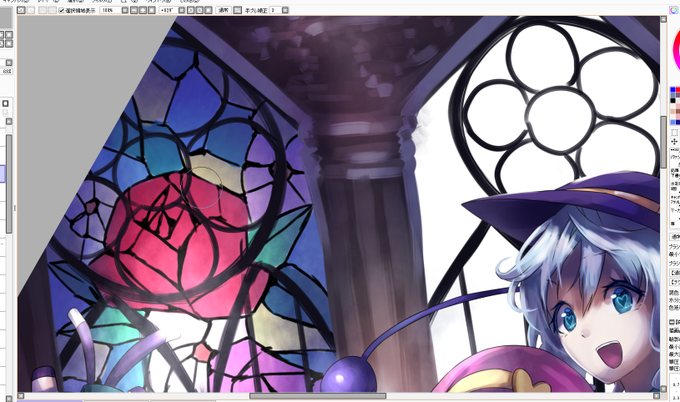Select the highlighted layer row in left panel
The image size is (680, 402).
tap(2, 173)
